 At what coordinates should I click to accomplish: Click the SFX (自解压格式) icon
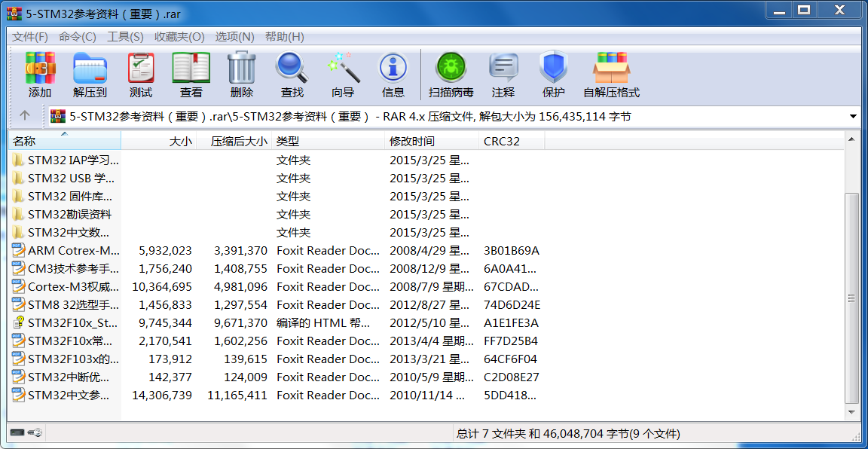(611, 68)
